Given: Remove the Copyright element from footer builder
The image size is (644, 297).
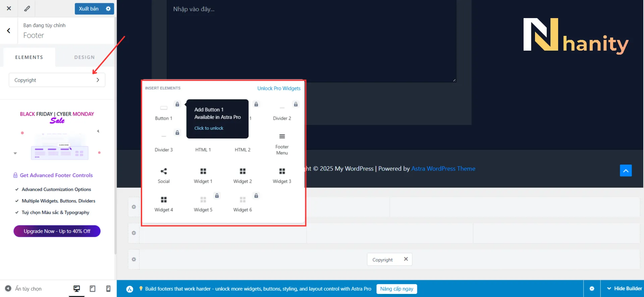Looking at the screenshot, I should [406, 259].
